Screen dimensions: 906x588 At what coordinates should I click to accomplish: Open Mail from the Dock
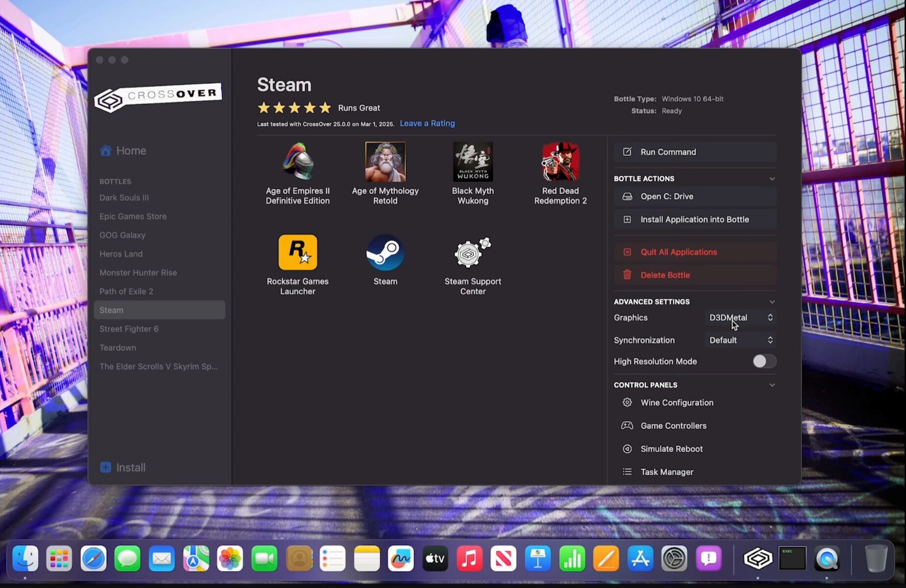tap(162, 558)
